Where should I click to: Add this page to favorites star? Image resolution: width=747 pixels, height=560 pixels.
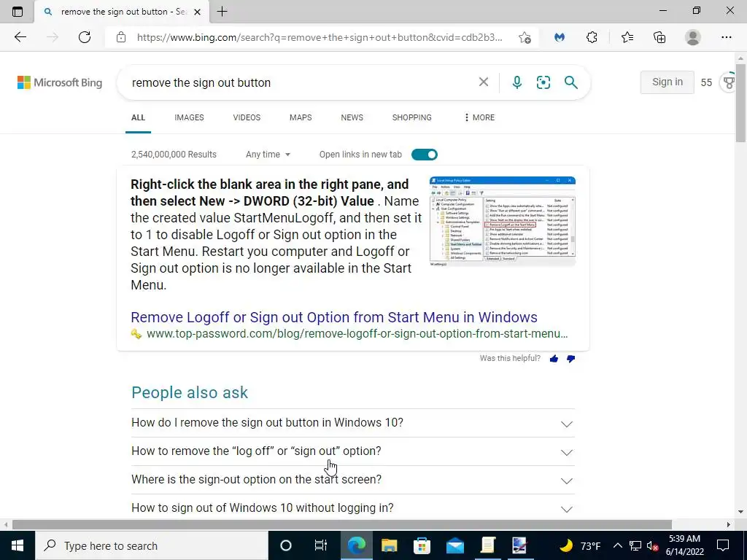(x=525, y=38)
